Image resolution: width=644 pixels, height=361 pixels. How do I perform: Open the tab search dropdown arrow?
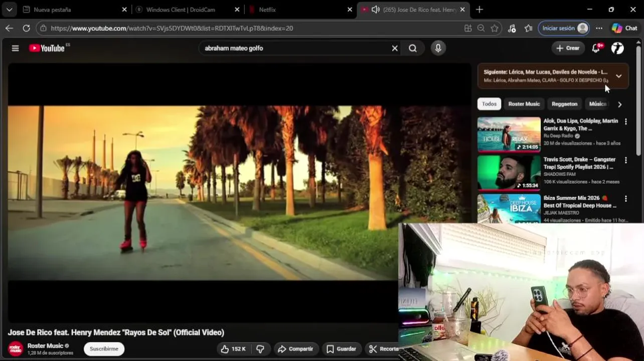[x=9, y=10]
